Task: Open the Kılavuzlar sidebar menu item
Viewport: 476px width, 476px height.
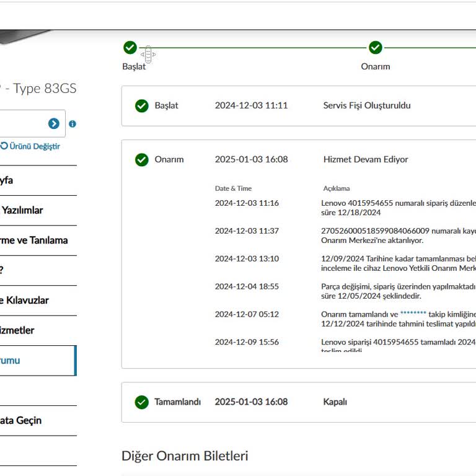Action: pyautogui.click(x=25, y=300)
